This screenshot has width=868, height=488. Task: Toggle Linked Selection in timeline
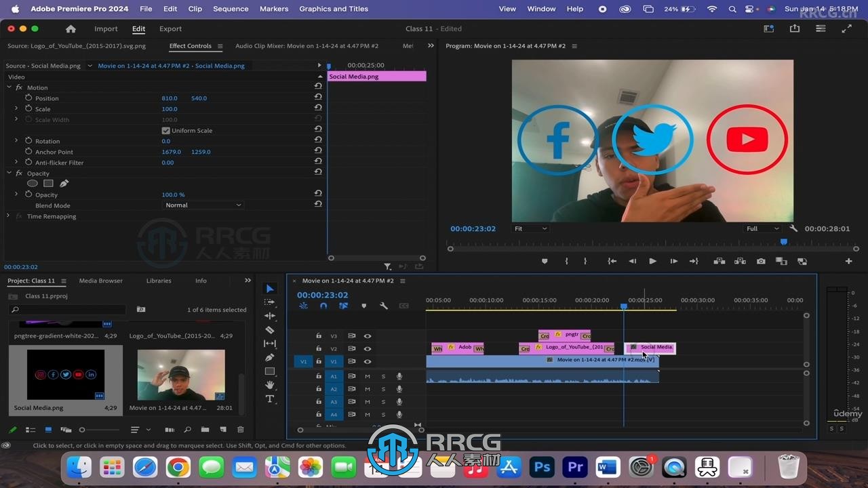pos(344,306)
